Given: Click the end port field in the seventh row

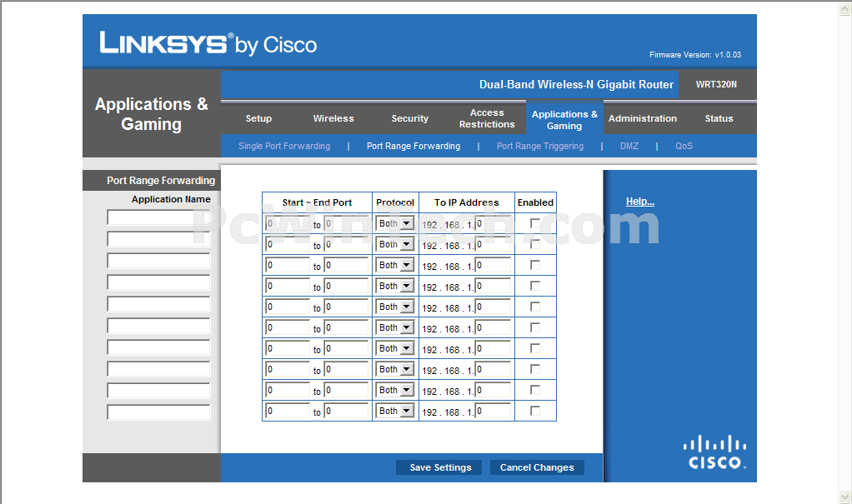Looking at the screenshot, I should pos(347,348).
